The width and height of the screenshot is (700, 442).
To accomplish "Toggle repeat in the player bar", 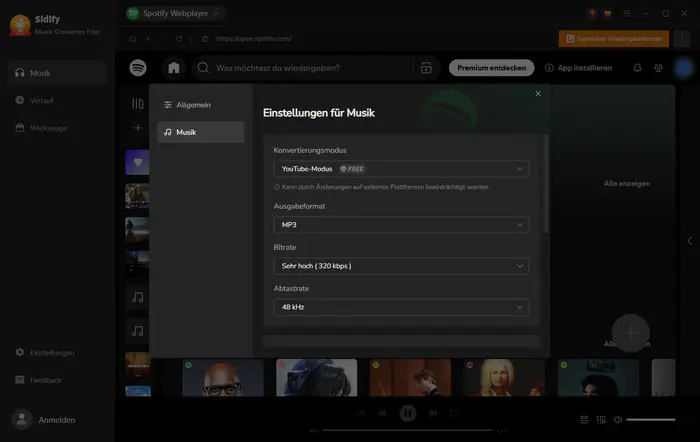I will click(454, 413).
